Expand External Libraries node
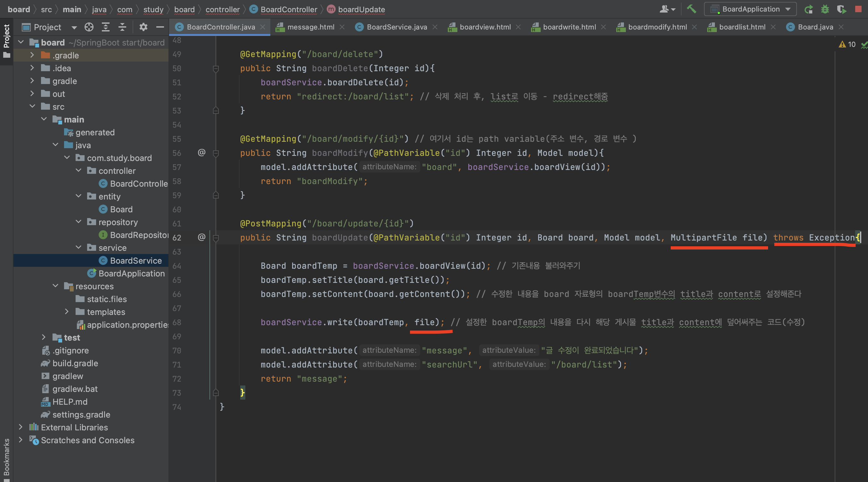 20,427
